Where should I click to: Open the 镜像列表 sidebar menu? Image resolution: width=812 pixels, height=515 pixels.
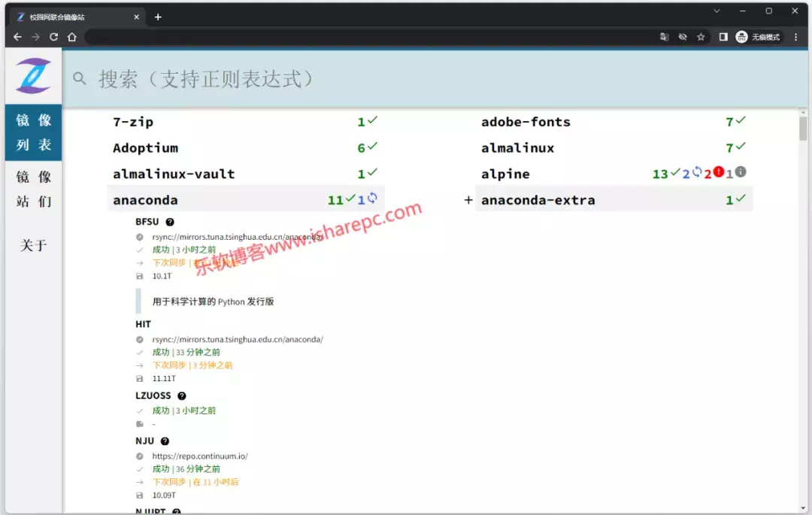pyautogui.click(x=33, y=132)
